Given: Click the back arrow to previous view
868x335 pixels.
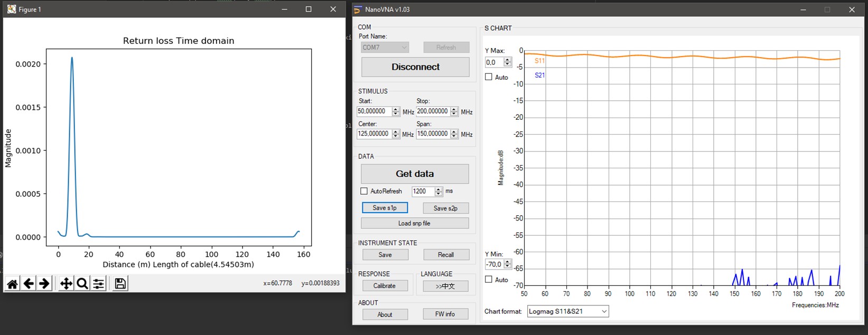Looking at the screenshot, I should coord(29,284).
